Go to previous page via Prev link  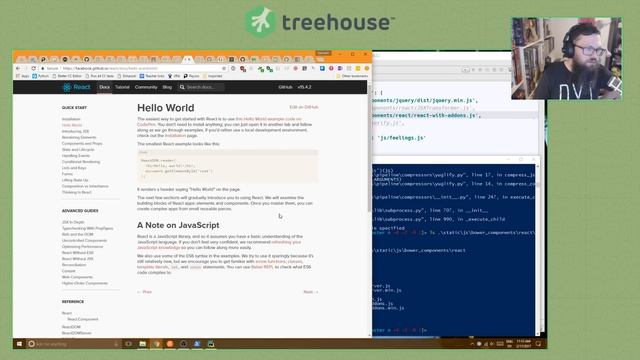(x=144, y=292)
